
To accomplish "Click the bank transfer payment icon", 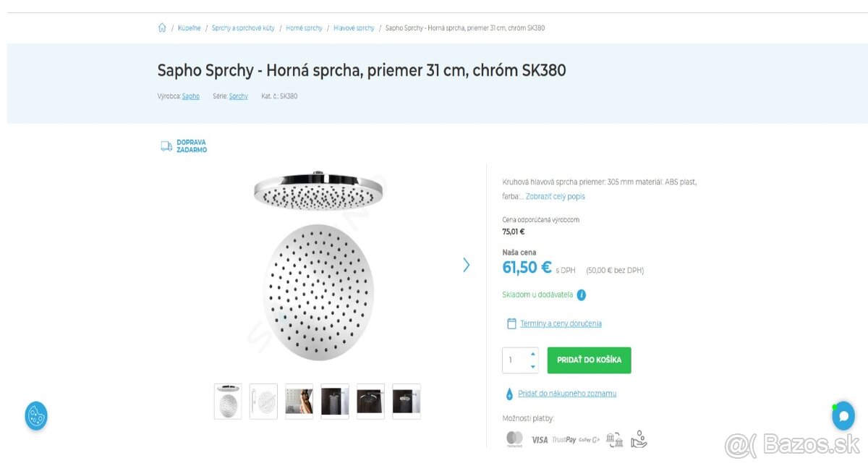I will tap(614, 439).
